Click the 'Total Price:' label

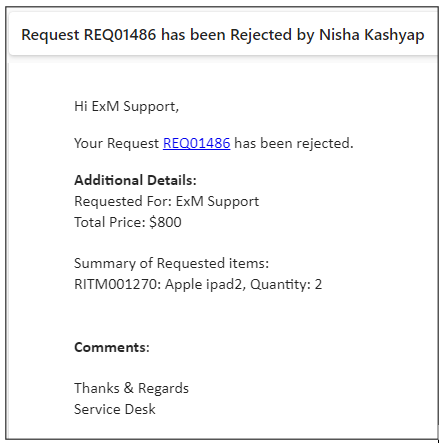tap(110, 222)
